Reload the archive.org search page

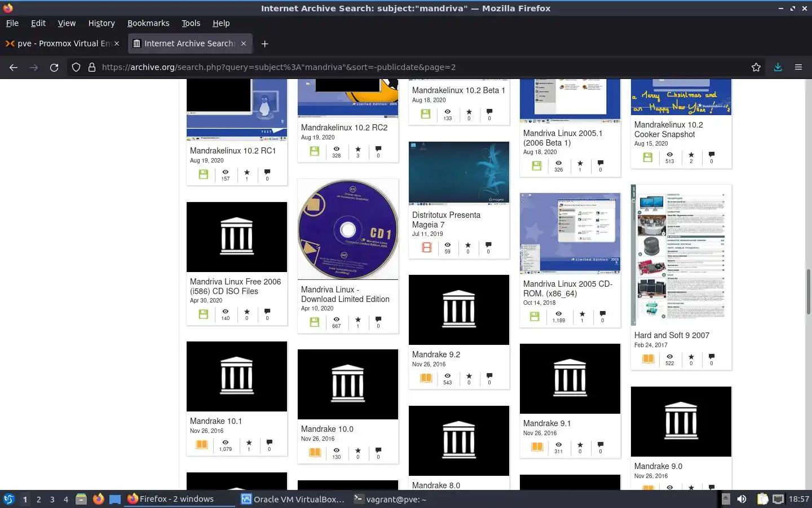click(x=54, y=67)
